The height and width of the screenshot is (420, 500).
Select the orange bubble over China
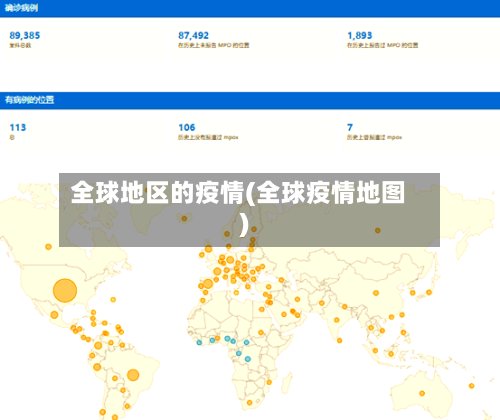click(376, 293)
